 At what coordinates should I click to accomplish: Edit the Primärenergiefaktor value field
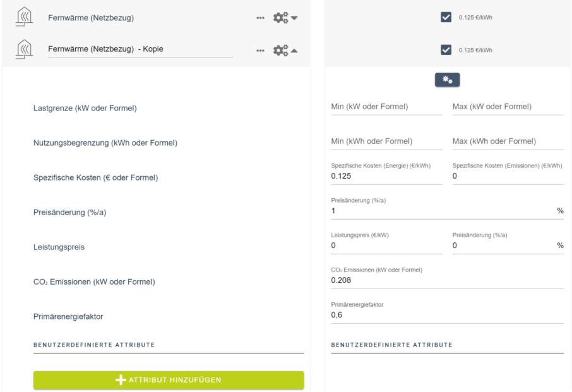coord(447,315)
